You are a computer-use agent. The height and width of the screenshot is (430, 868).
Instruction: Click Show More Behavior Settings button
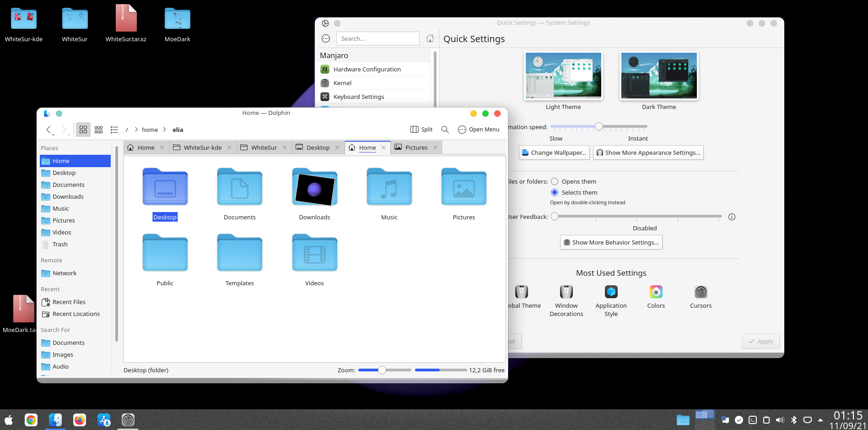pos(611,242)
